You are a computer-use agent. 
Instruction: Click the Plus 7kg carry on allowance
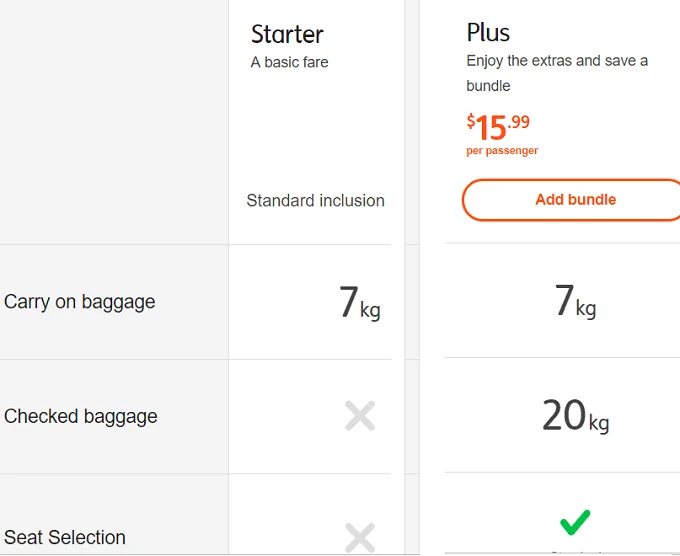(x=575, y=301)
